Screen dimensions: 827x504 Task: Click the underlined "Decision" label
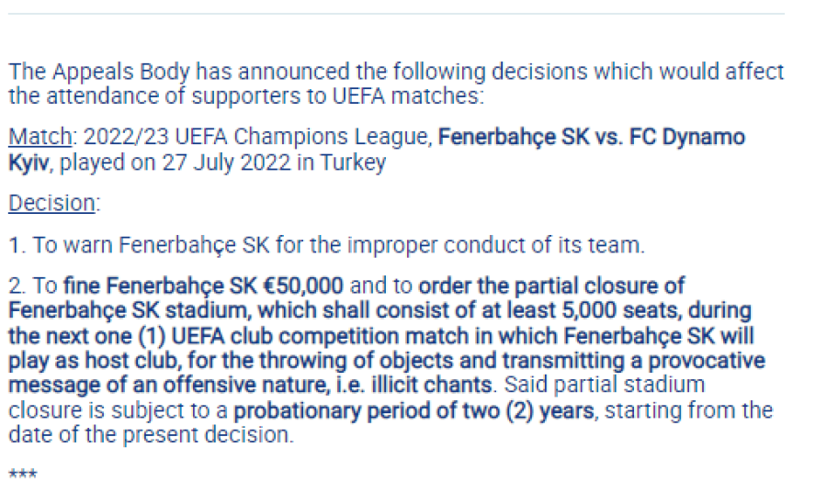pos(52,203)
